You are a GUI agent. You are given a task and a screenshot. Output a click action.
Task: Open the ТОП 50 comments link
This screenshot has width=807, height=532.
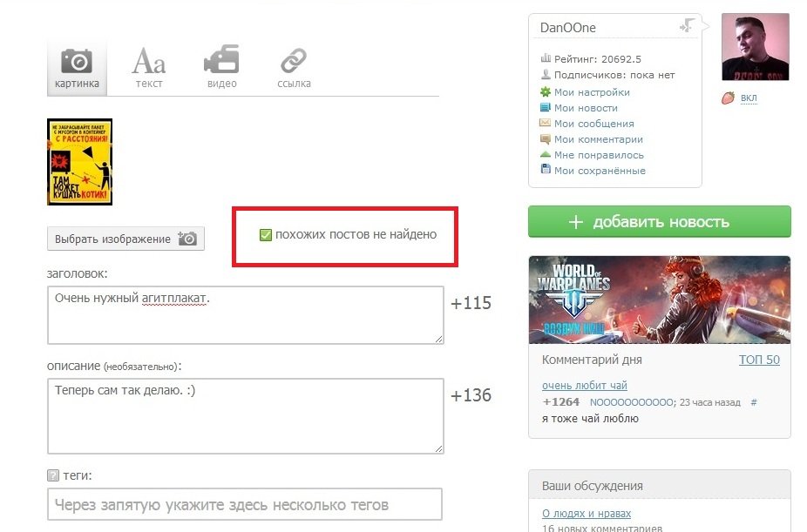pyautogui.click(x=759, y=360)
